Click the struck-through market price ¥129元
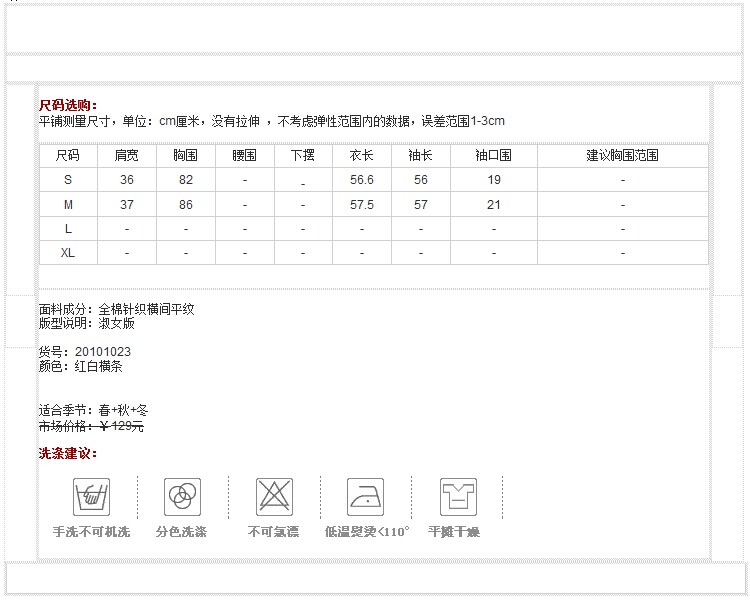The width and height of the screenshot is (750, 604). (91, 426)
